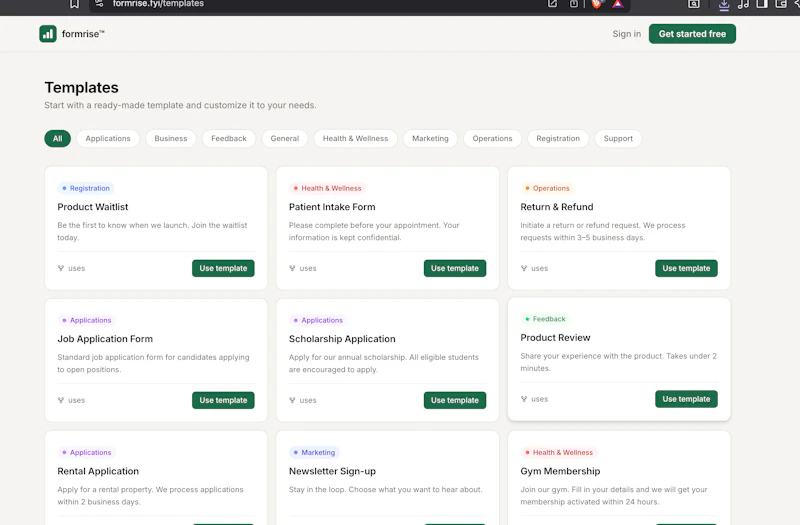Use the Scholarship Application template
Viewport: 800px width, 525px height.
(455, 401)
